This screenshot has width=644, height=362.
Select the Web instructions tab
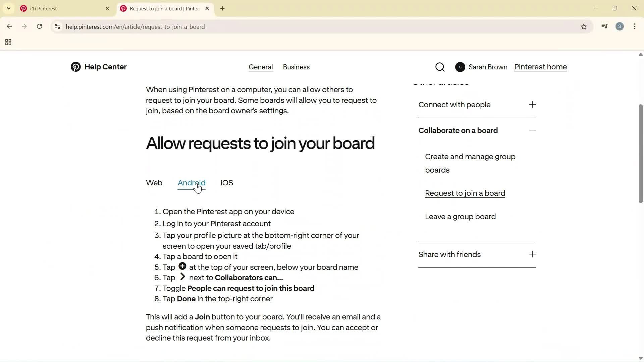click(154, 183)
